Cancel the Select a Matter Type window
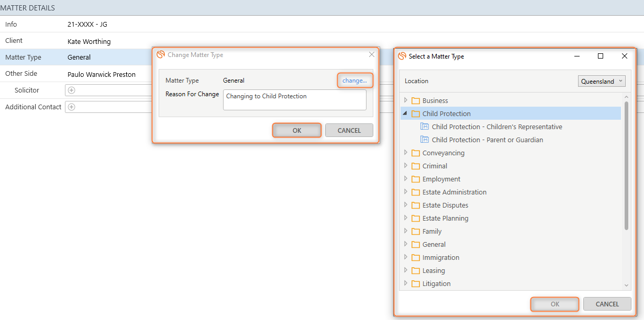The width and height of the screenshot is (644, 320). click(x=607, y=304)
